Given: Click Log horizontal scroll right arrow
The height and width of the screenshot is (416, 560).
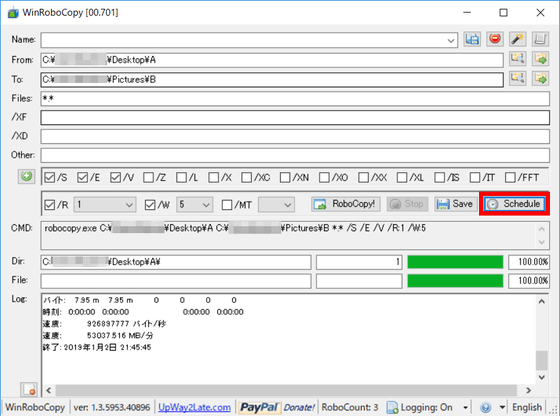Looking at the screenshot, I should 528,390.
